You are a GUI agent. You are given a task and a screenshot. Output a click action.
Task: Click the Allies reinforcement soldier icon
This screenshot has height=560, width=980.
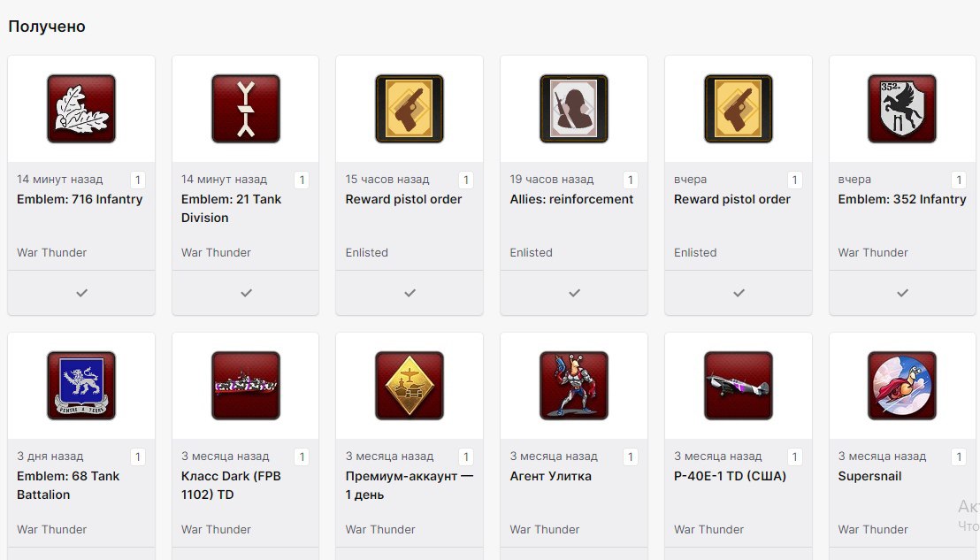[574, 109]
